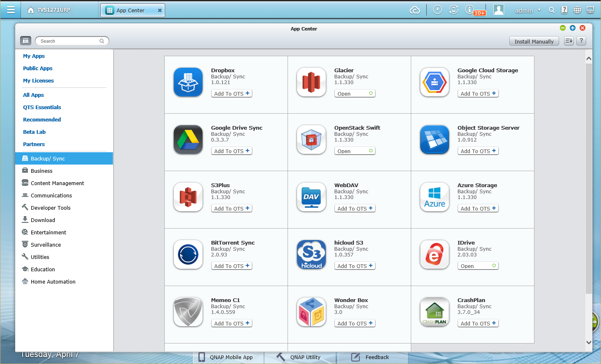Screen dimensions: 601x364
Task: Open the OpenStack Swift app
Action: coord(355,151)
